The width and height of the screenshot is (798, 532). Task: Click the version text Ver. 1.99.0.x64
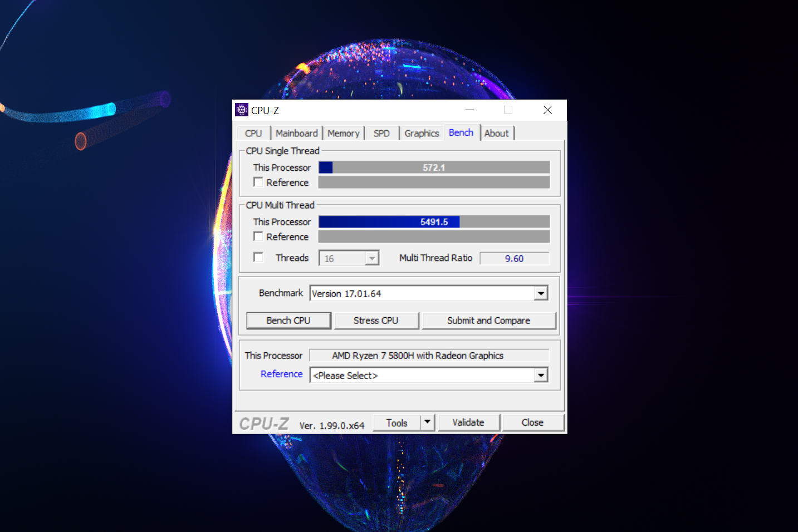coord(332,426)
